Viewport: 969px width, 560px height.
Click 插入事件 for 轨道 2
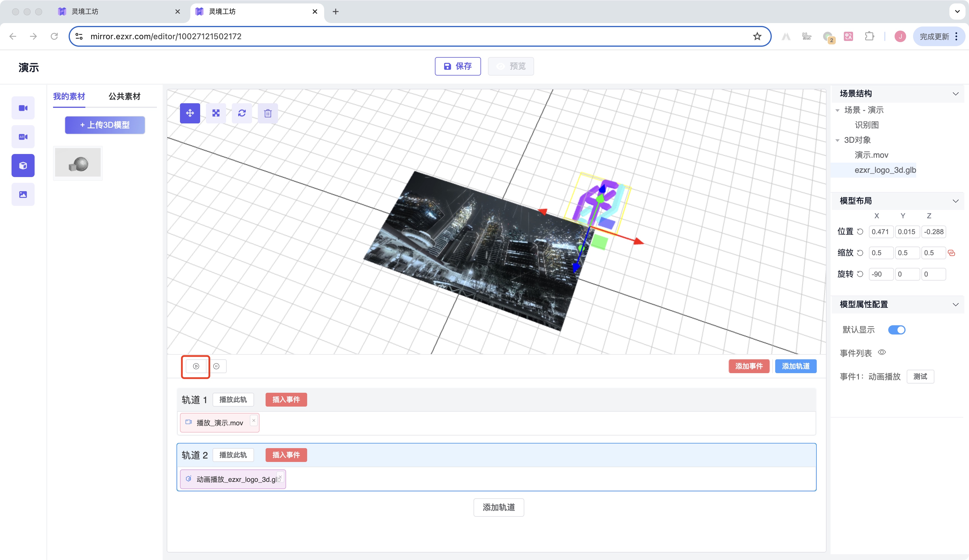coord(286,455)
